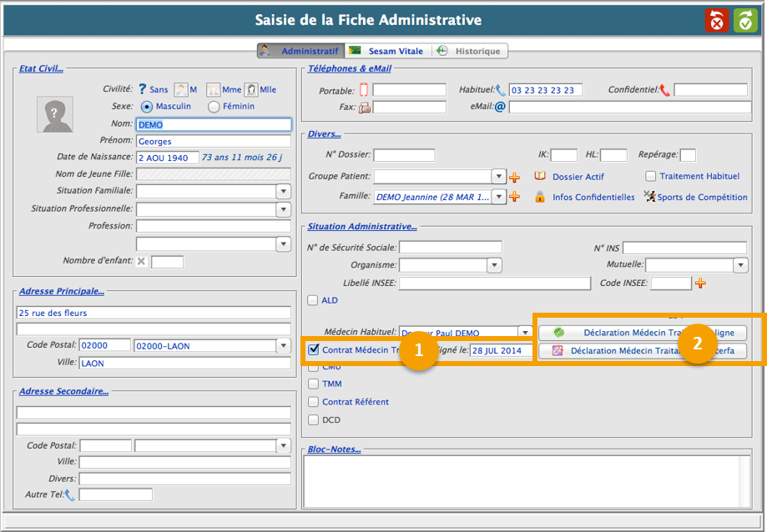Click the N° de Sécurité Sociale field
The width and height of the screenshot is (767, 532).
pyautogui.click(x=451, y=247)
